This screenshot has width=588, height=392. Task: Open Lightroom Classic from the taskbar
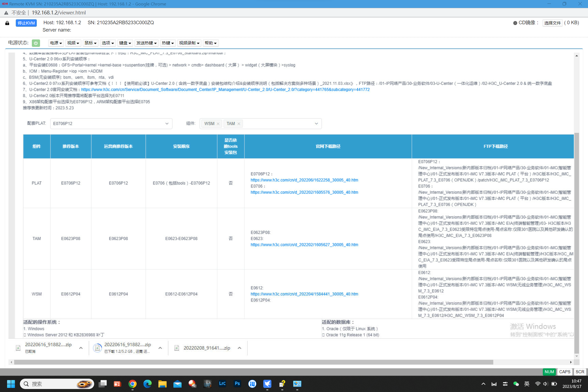click(222, 384)
